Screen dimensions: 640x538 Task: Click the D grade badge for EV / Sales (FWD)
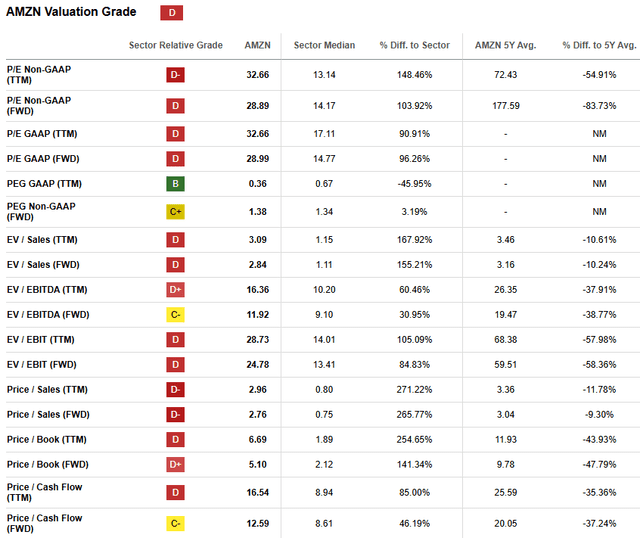click(175, 265)
